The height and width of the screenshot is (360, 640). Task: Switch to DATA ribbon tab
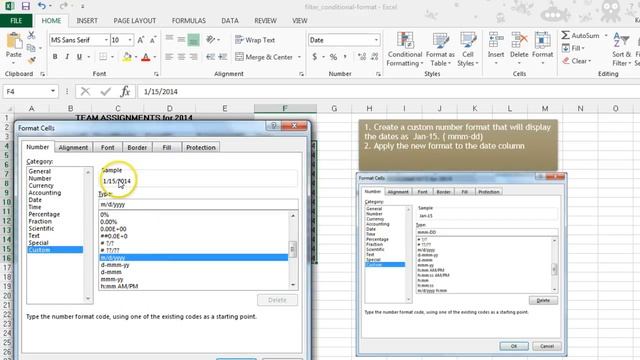coord(230,20)
